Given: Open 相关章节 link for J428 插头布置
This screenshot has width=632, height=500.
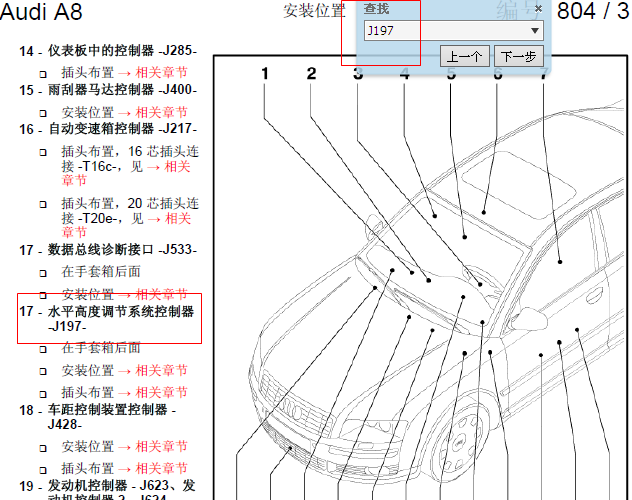Looking at the screenshot, I should [x=162, y=468].
